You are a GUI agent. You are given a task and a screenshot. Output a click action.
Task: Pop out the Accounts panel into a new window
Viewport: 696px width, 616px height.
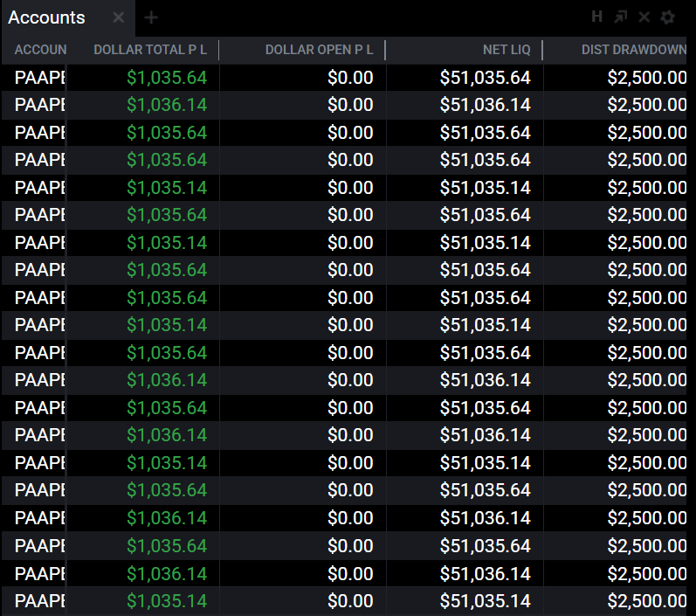point(621,17)
